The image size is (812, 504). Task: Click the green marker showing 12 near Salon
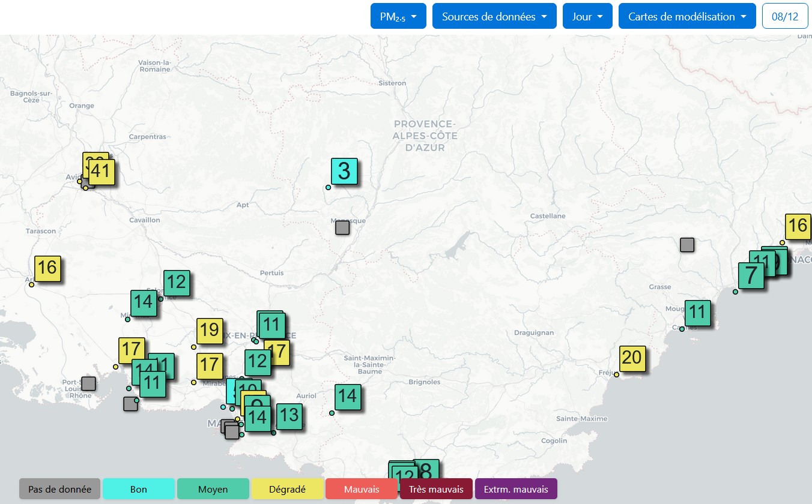pos(177,283)
